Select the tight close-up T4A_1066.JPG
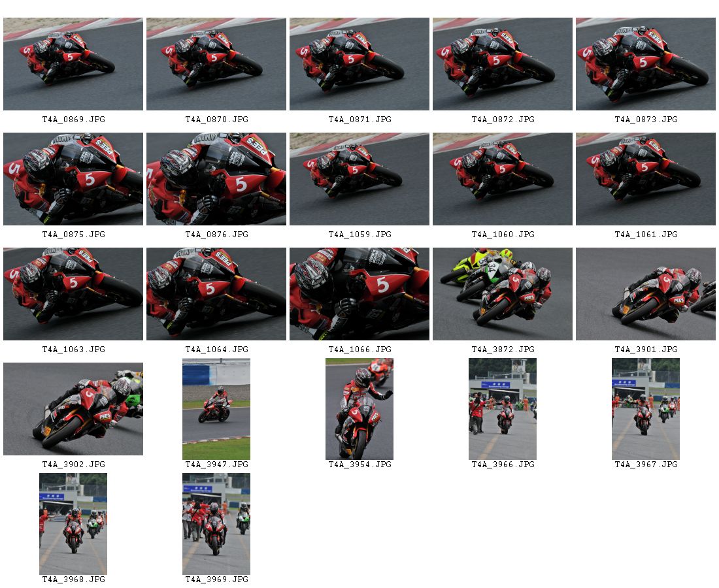 tap(359, 294)
